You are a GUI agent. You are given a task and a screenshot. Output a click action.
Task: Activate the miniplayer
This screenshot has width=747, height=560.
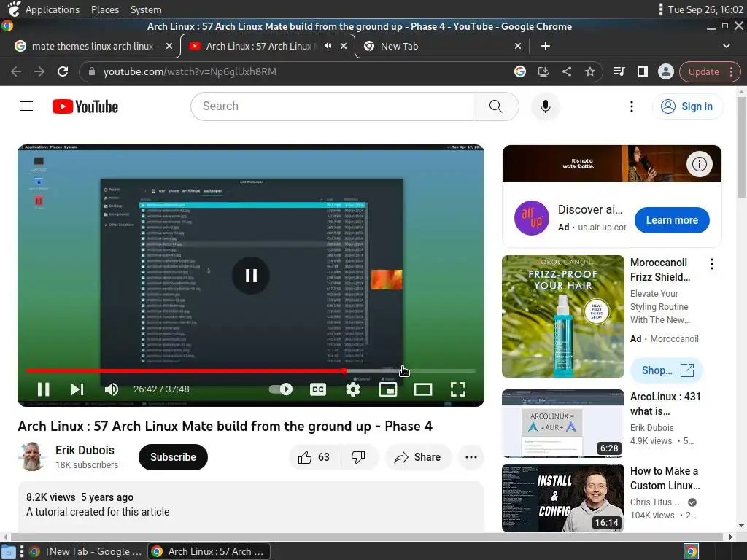(388, 389)
